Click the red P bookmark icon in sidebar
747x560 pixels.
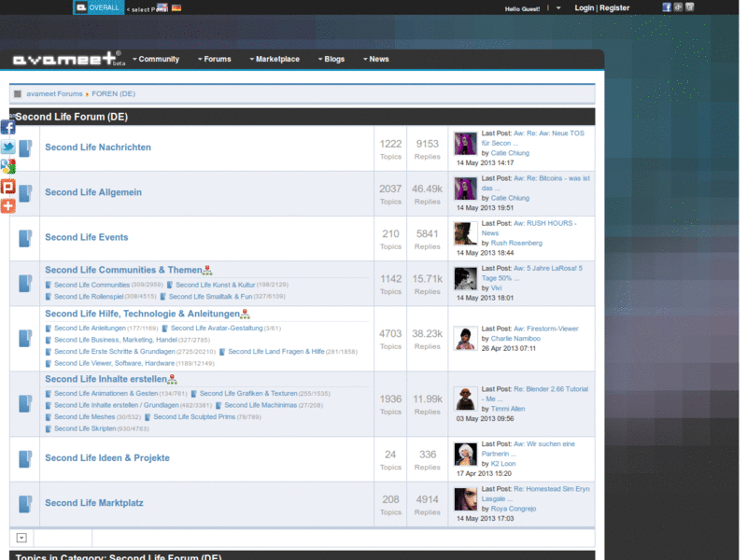pos(8,186)
